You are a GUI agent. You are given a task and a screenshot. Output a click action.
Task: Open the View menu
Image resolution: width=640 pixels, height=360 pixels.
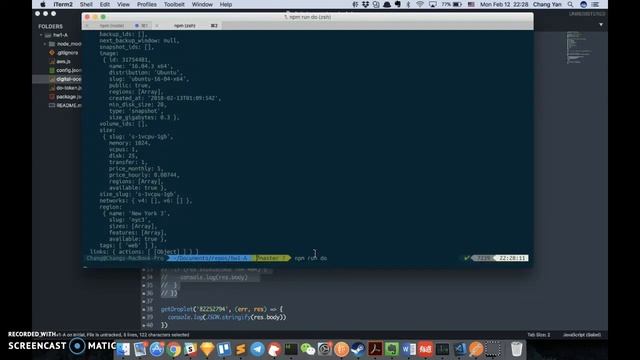click(x=123, y=4)
